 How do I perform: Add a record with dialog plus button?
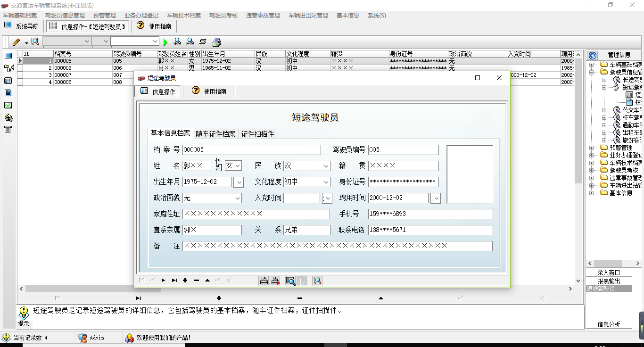[185, 281]
